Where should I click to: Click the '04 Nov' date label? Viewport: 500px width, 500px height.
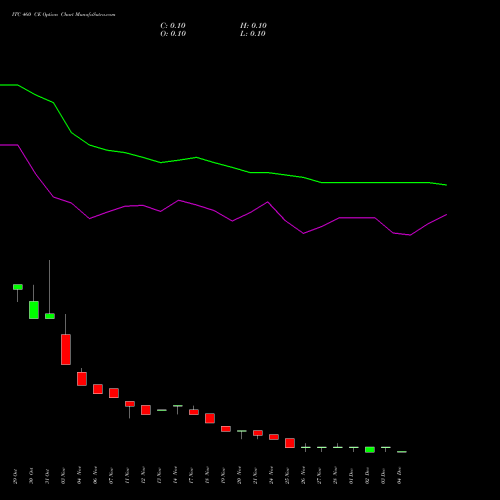coord(79,476)
